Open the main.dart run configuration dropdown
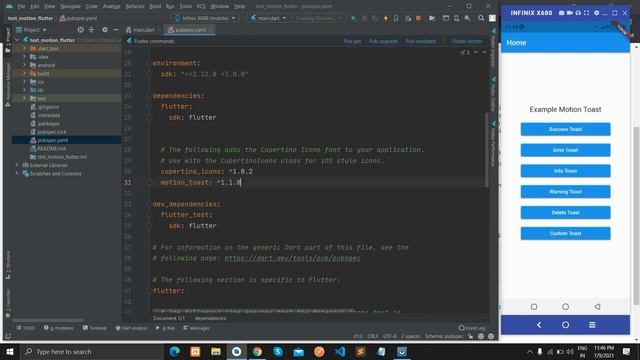The image size is (640, 360). click(268, 18)
